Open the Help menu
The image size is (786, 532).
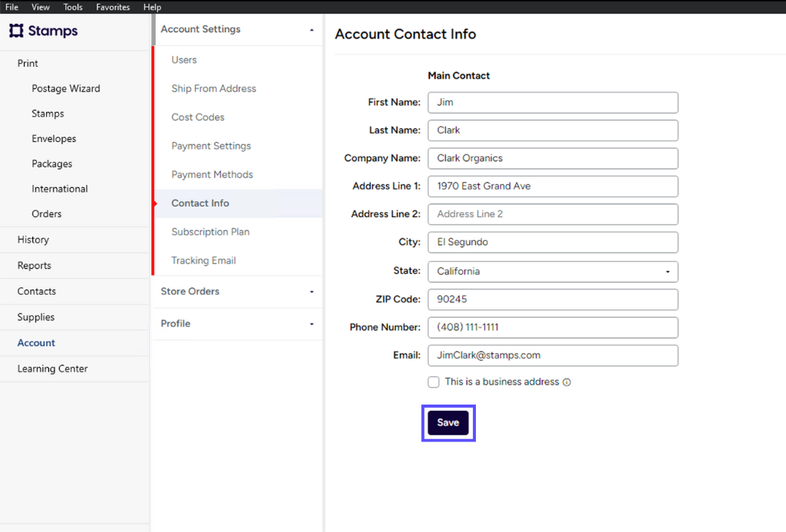153,7
